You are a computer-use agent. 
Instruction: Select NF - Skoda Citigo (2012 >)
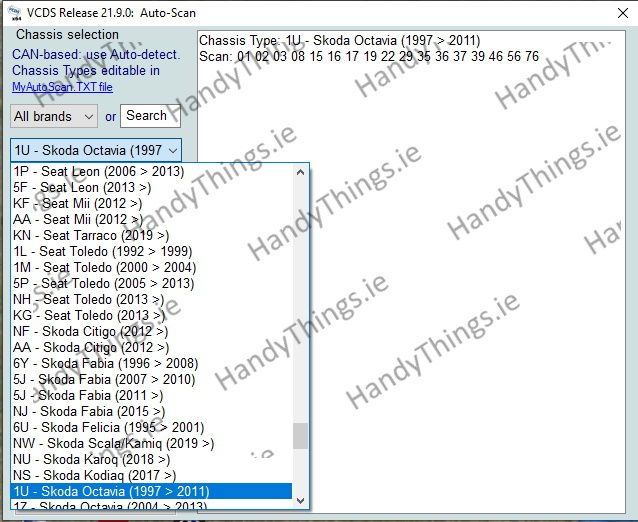tap(151, 332)
